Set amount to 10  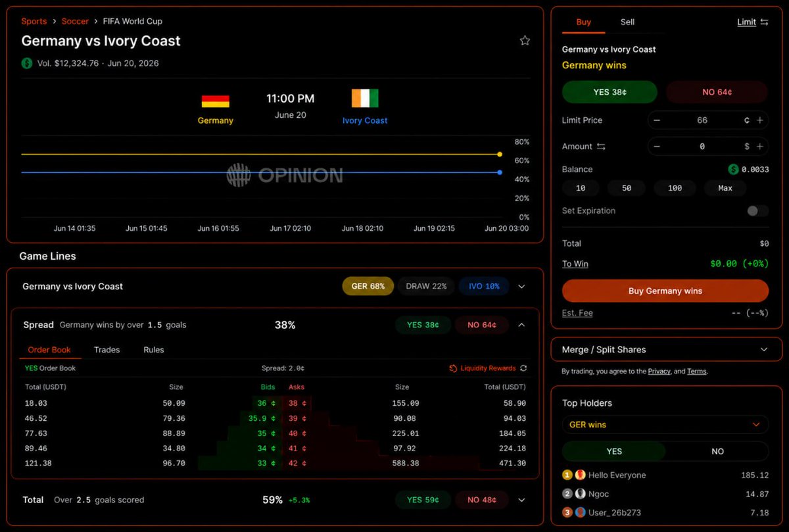pyautogui.click(x=581, y=188)
